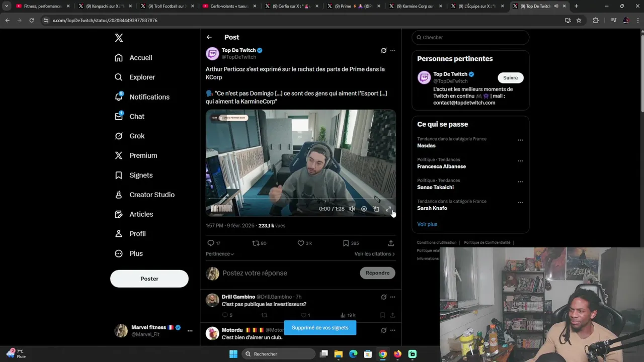This screenshot has height=362, width=644.
Task: Open Voir les citations link
Action: point(375,254)
